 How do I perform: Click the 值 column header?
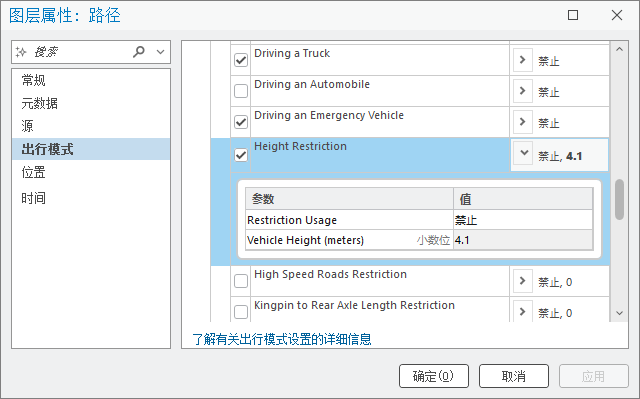coord(523,199)
